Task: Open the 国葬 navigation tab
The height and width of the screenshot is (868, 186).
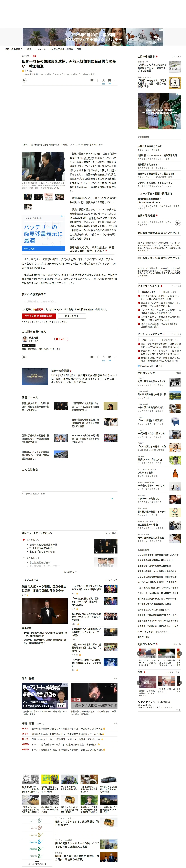Action: click(79, 49)
